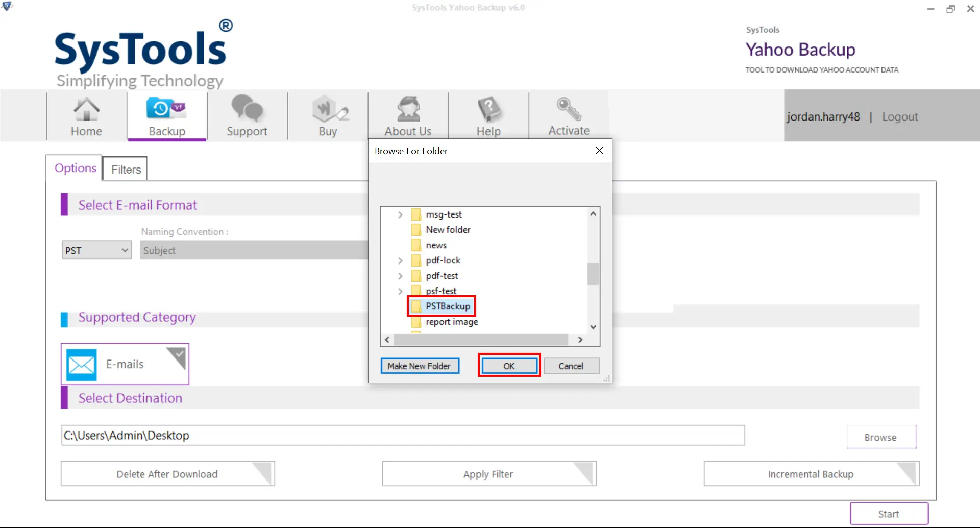Restore down the SysTools window
Image resolution: width=980 pixels, height=528 pixels.
(950, 9)
